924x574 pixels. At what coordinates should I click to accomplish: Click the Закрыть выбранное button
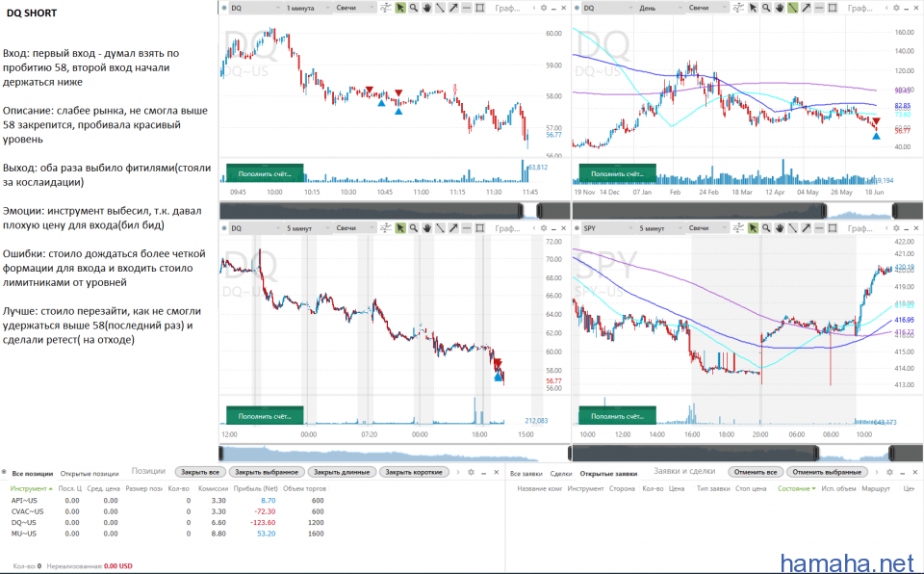(x=267, y=472)
